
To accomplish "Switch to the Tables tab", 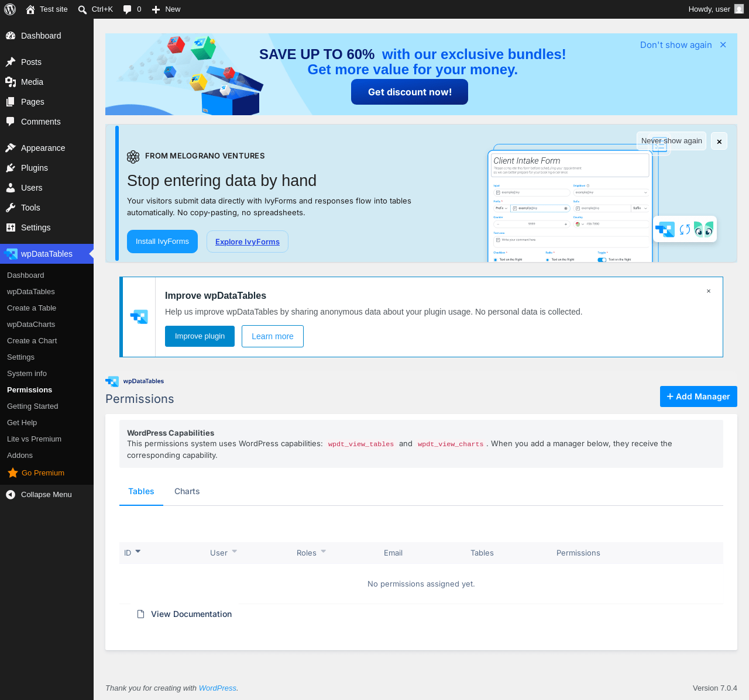I will pos(141,491).
